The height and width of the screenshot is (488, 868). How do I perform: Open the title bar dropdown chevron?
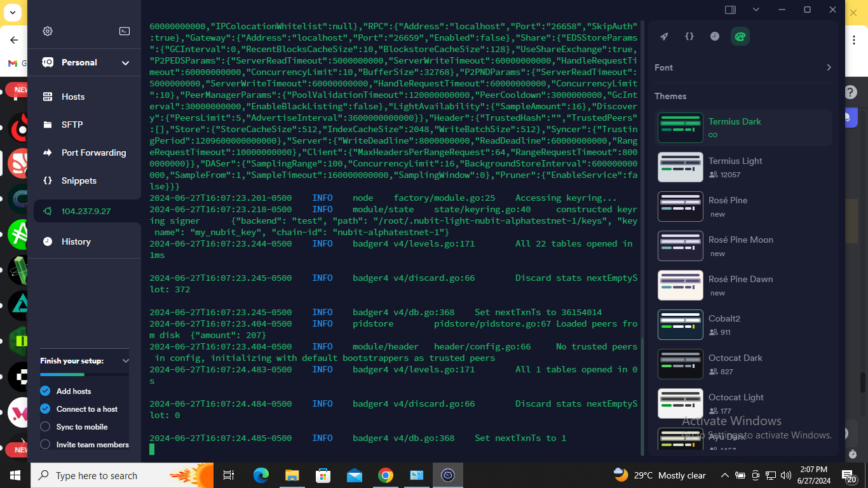point(756,10)
